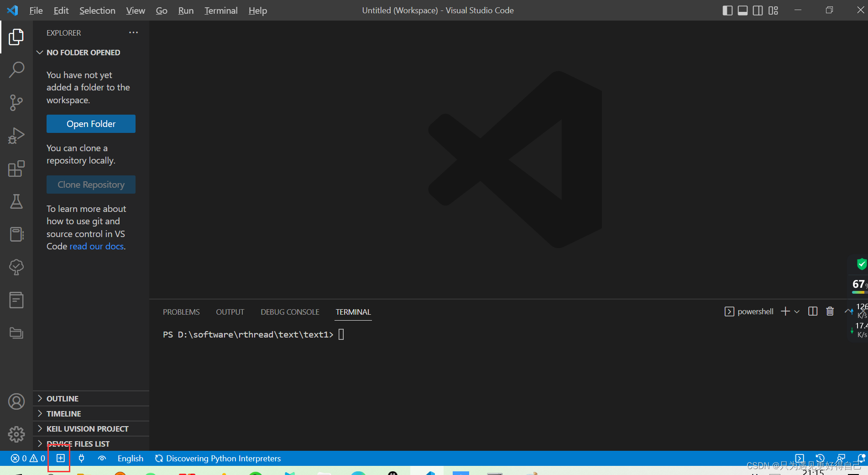Click the EXPLORER panel title
The height and width of the screenshot is (475, 868).
coord(63,33)
